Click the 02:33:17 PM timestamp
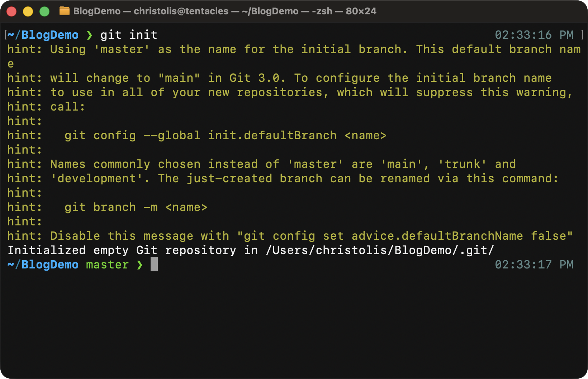This screenshot has height=379, width=588. 534,265
